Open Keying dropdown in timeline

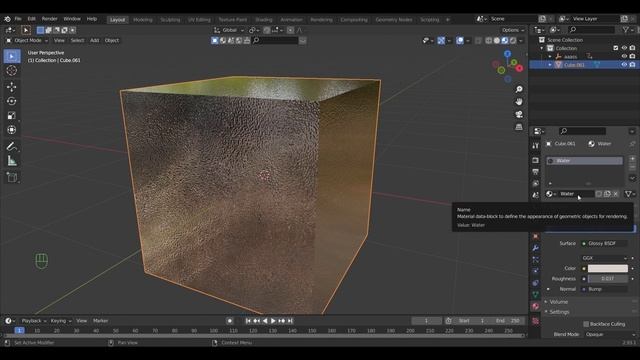tap(61, 321)
